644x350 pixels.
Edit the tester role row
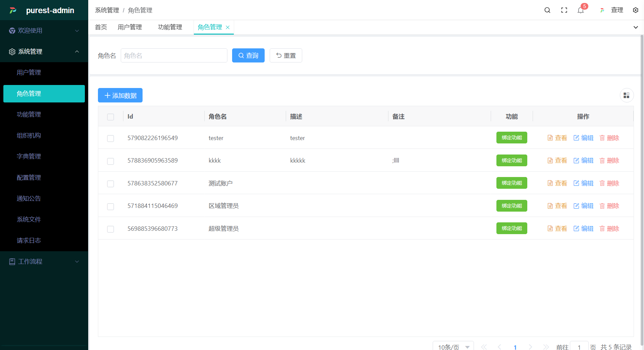pos(583,138)
